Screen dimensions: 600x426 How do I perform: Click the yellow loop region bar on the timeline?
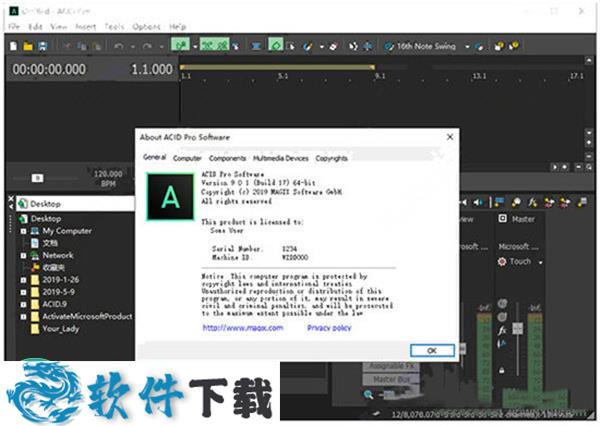pos(277,67)
